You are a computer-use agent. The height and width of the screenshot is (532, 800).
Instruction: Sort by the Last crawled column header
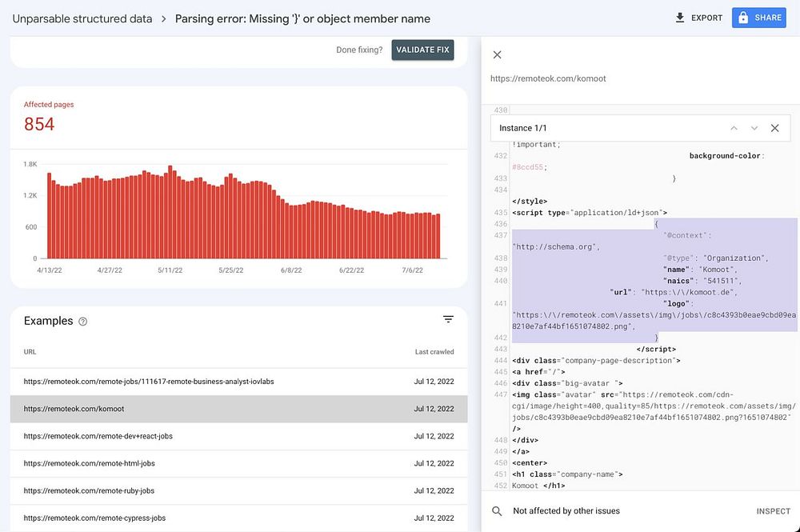(434, 352)
